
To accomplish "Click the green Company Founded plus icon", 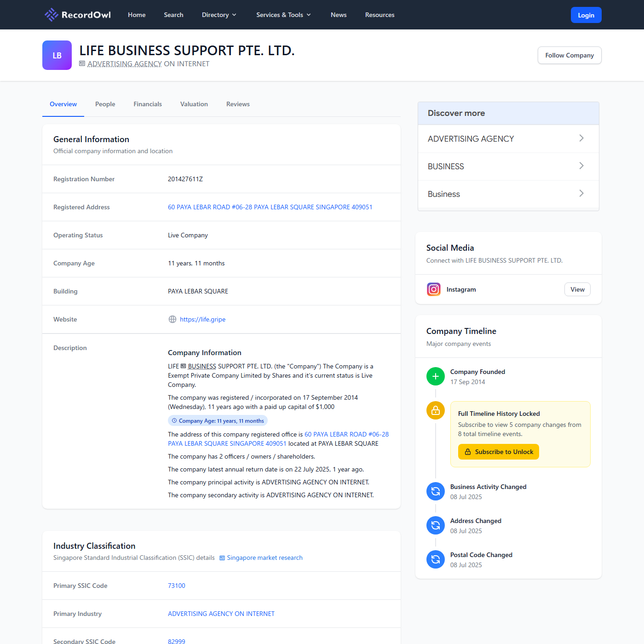I will click(436, 376).
